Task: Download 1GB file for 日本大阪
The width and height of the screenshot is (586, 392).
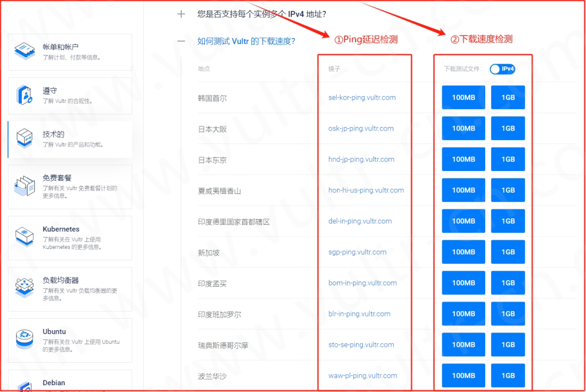Action: pyautogui.click(x=508, y=129)
